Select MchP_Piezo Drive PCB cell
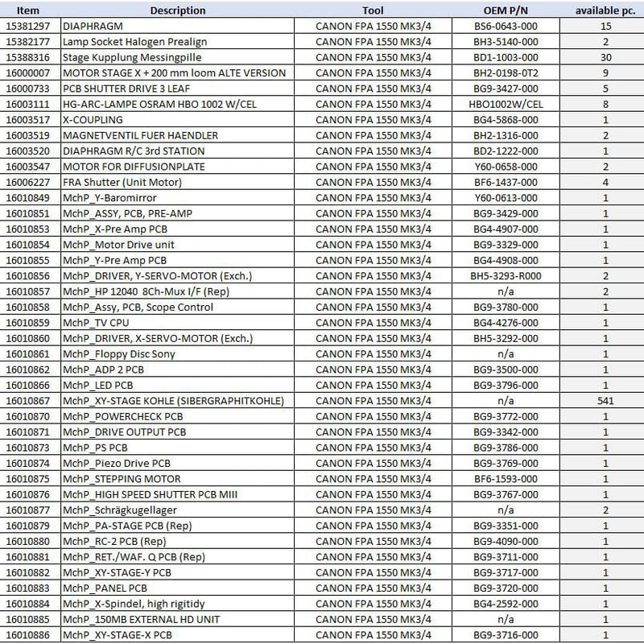Viewport: 644px width, 644px height. tap(177, 463)
